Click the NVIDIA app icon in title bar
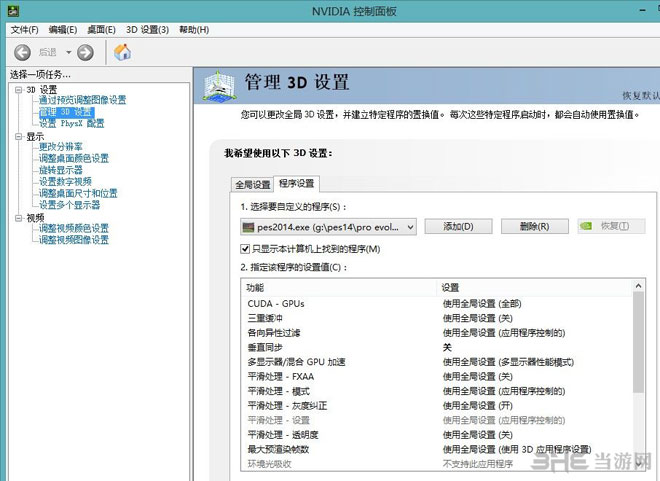 coord(13,11)
